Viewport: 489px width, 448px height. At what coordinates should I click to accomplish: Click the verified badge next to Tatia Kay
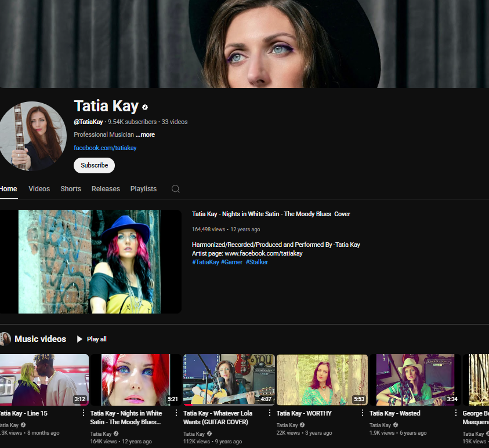click(x=144, y=107)
